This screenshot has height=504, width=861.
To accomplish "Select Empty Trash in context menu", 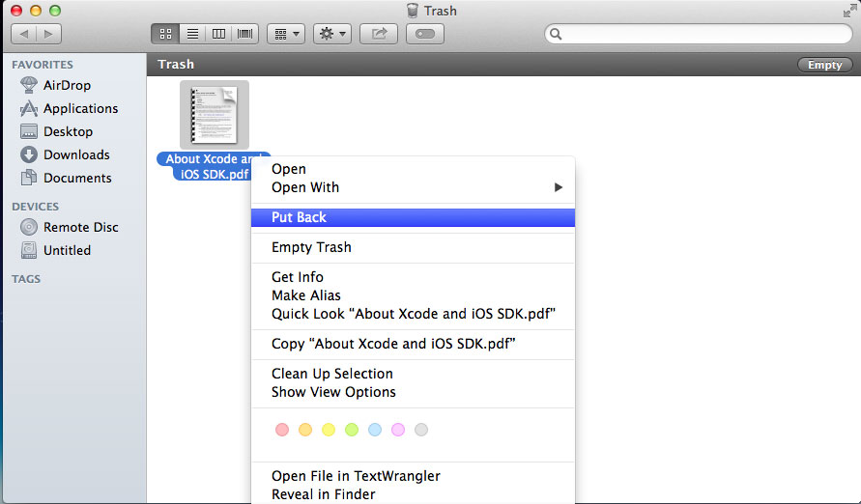I will pyautogui.click(x=311, y=247).
